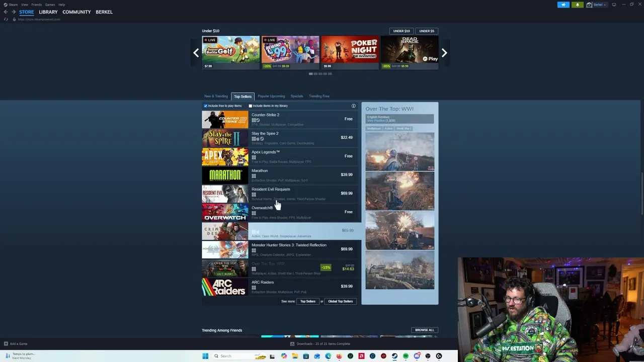This screenshot has height=362, width=644.
Task: Open Microsoft Store from taskbar
Action: click(x=306, y=356)
